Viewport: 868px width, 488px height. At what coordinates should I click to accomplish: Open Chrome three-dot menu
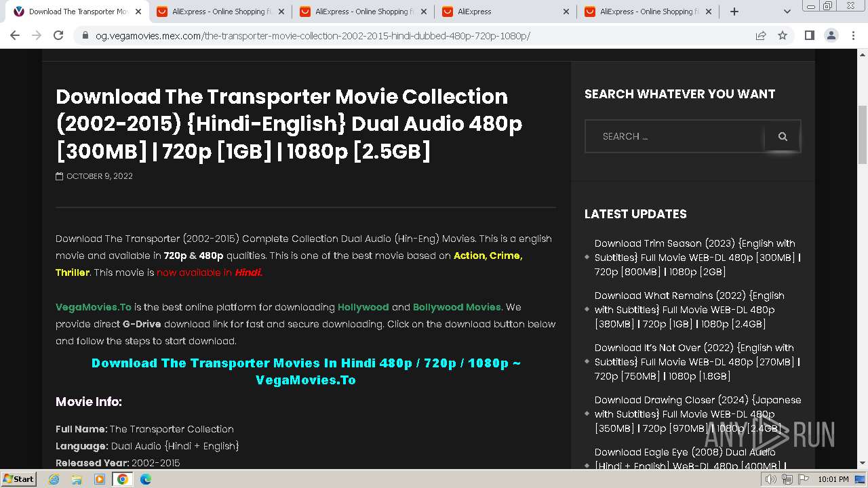pyautogui.click(x=852, y=35)
